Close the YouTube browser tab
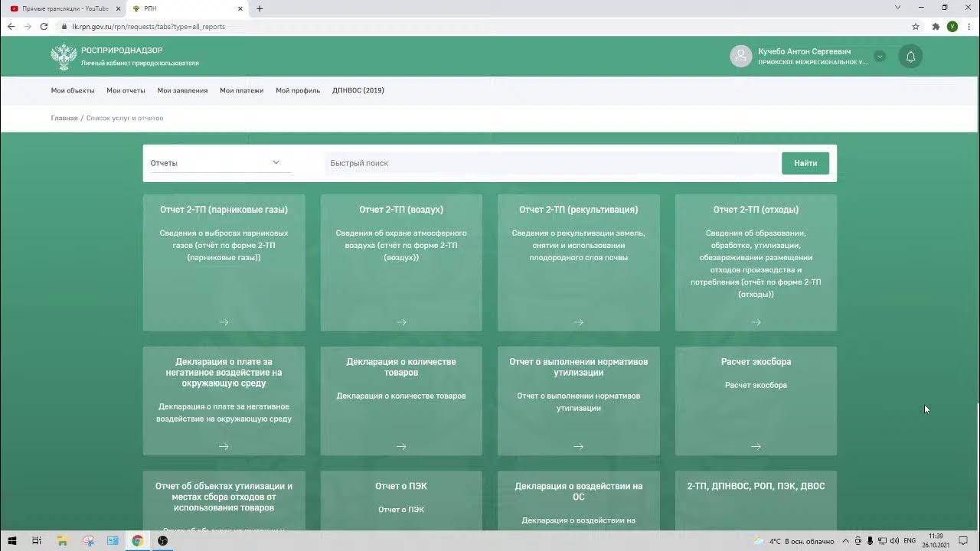The width and height of the screenshot is (980, 551). coord(118,8)
